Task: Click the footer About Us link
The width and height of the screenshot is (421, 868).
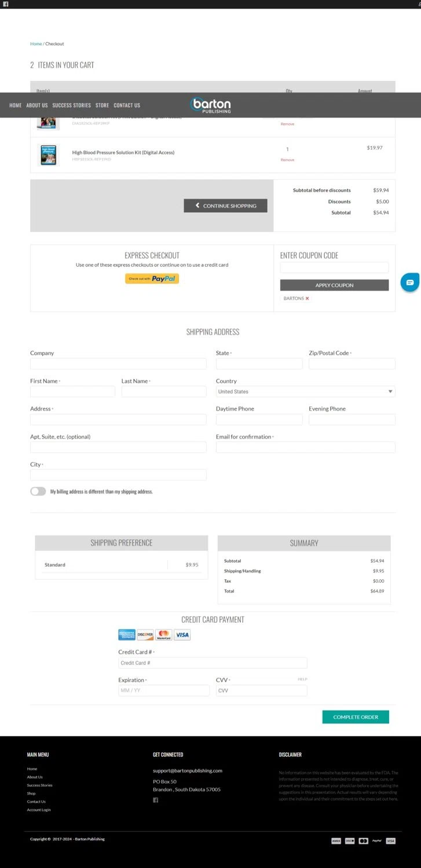Action: click(35, 777)
